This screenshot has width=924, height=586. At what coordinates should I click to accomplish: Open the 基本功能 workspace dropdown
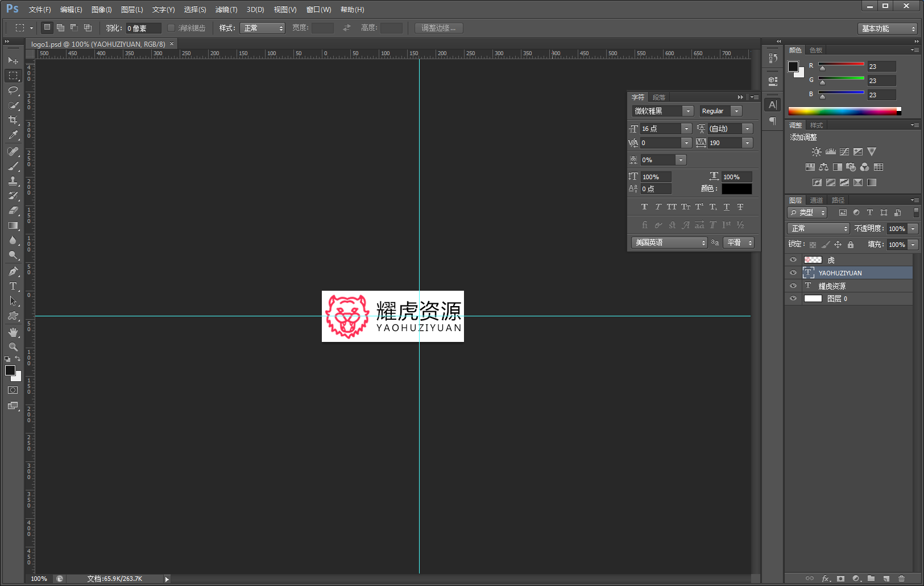pyautogui.click(x=887, y=28)
